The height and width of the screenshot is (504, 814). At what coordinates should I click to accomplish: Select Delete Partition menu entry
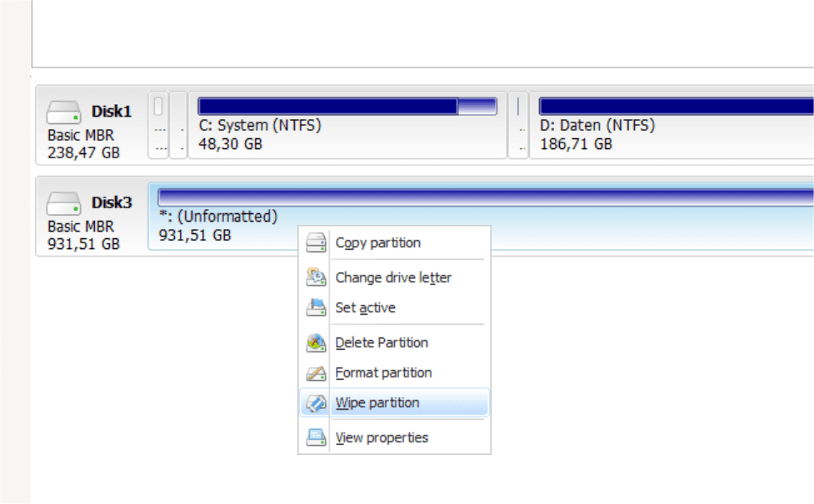tap(394, 343)
